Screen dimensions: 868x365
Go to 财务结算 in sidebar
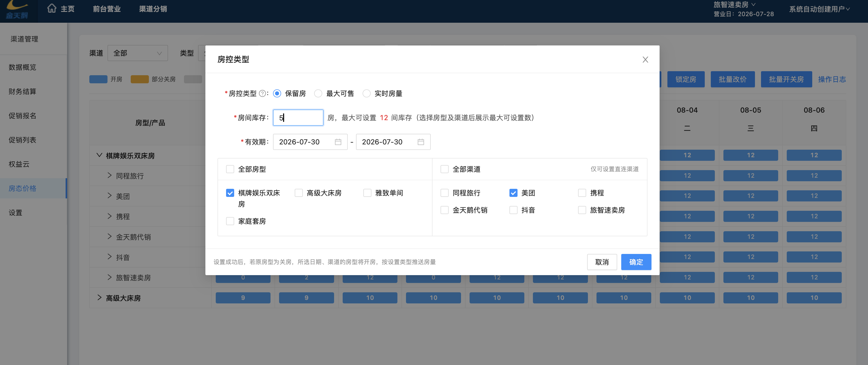(22, 92)
